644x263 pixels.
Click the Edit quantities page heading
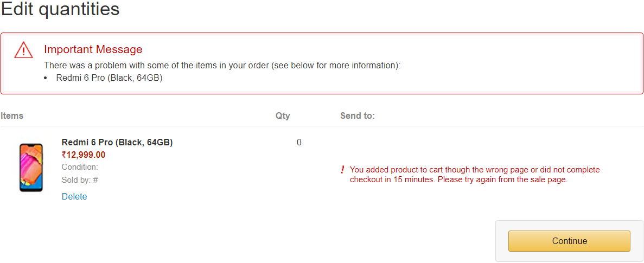60,9
